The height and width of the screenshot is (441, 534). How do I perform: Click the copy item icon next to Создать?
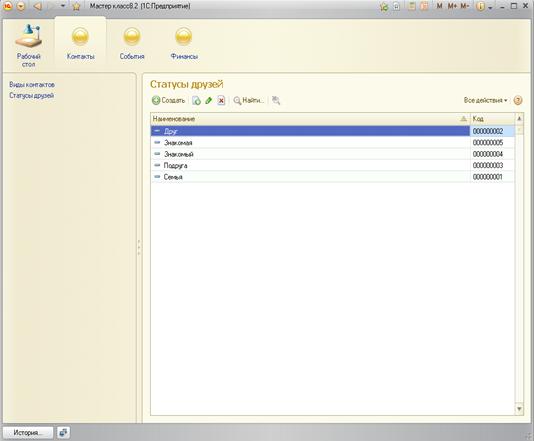pos(197,100)
